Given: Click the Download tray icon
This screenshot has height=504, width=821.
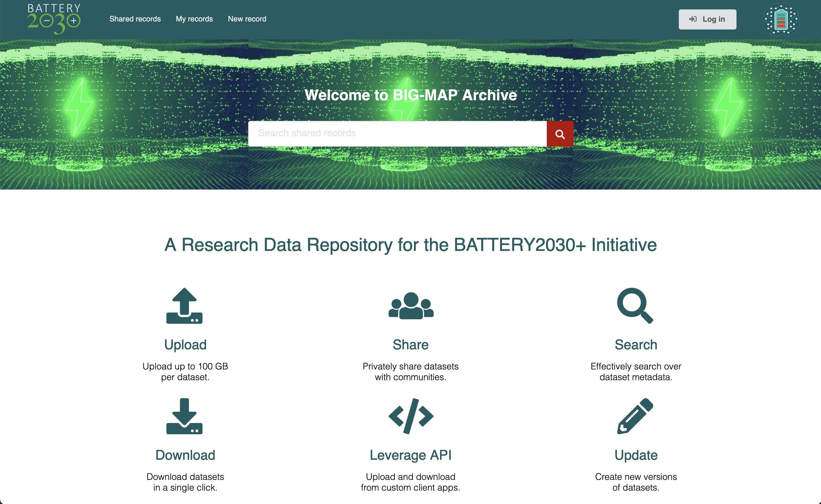Looking at the screenshot, I should point(185,416).
